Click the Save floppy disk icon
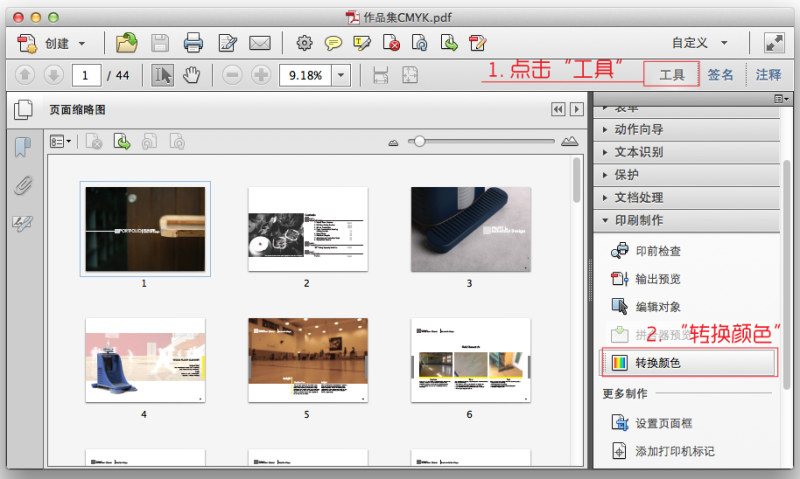800x479 pixels. 160,43
